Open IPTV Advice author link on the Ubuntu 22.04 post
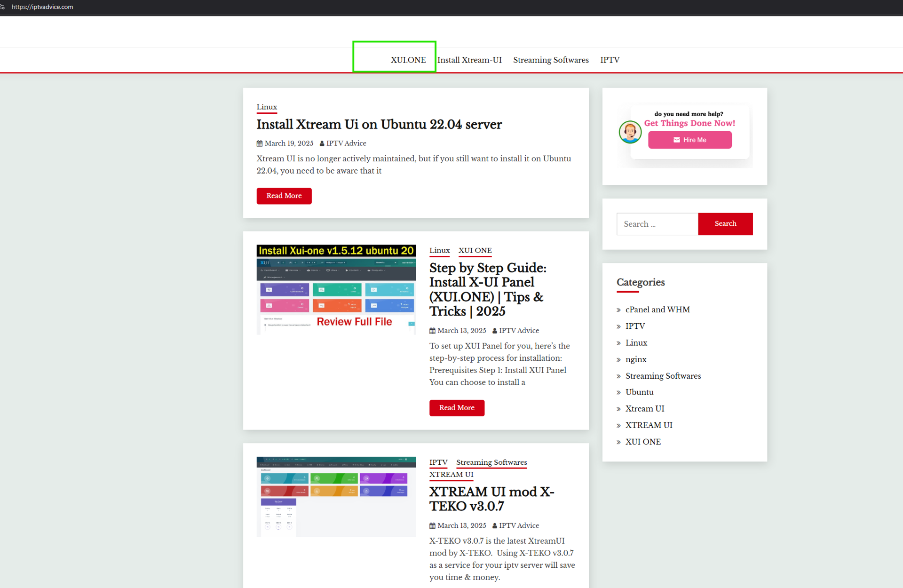Screen dimensions: 903x588 coord(346,143)
